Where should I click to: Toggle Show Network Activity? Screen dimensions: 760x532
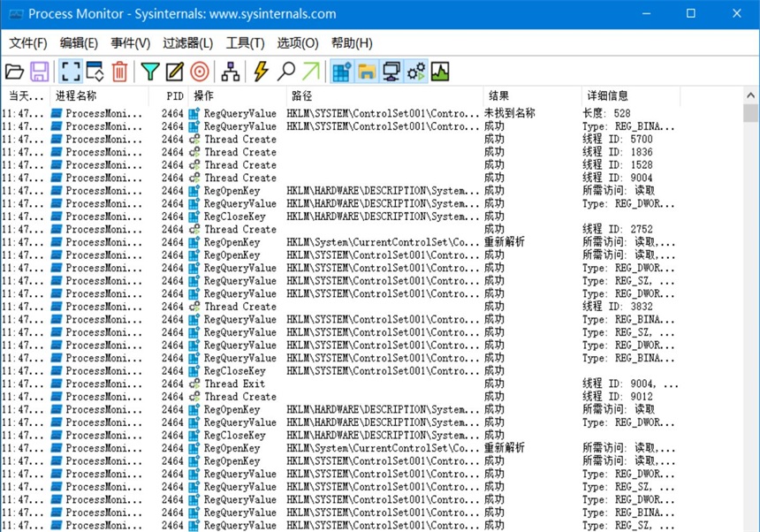point(391,72)
